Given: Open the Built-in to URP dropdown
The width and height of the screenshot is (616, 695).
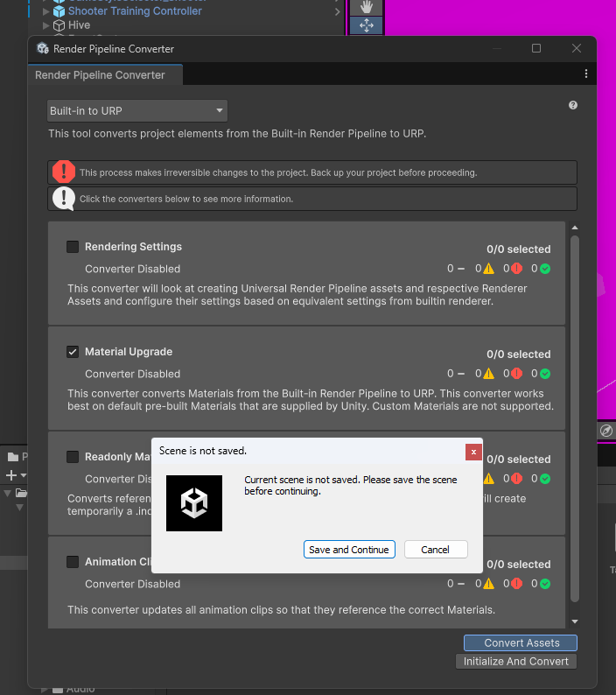Looking at the screenshot, I should tap(137, 111).
